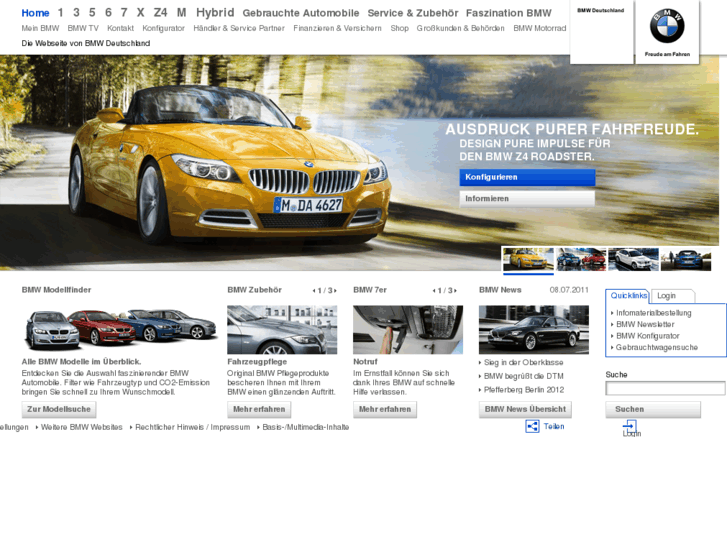Open the Kontakt link
The width and height of the screenshot is (727, 545).
(121, 28)
